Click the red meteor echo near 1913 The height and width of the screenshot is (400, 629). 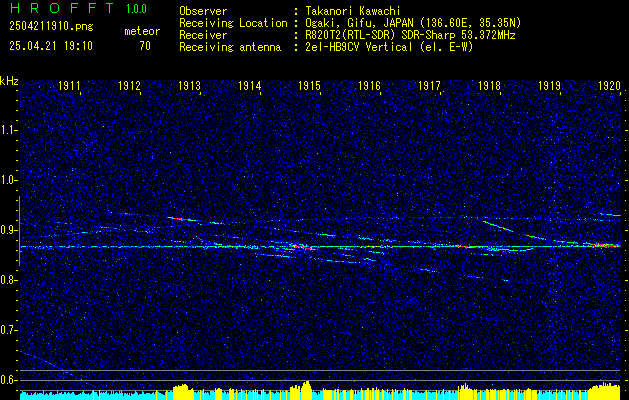click(x=181, y=219)
